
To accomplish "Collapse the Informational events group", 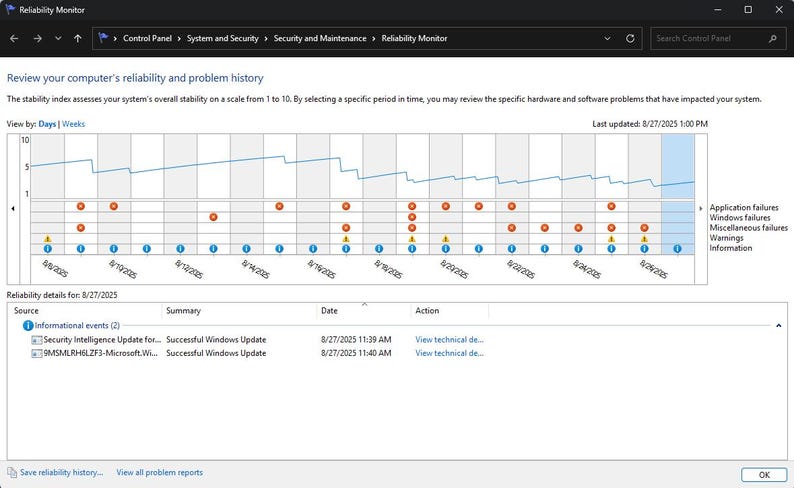I will [779, 326].
